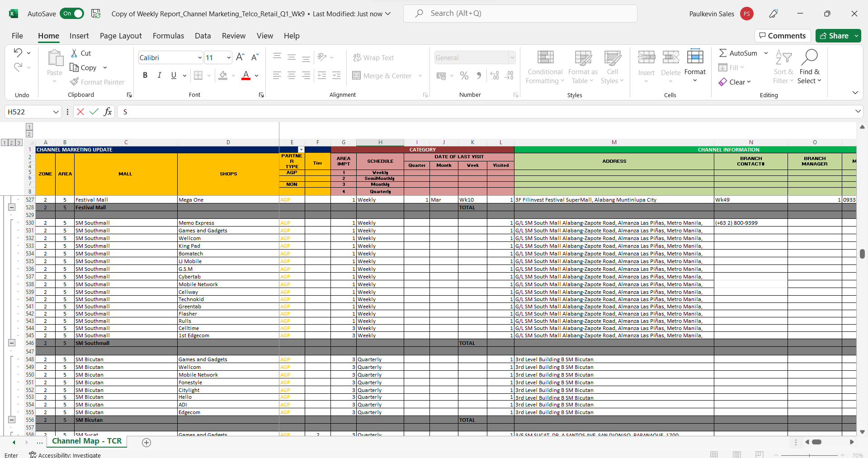The image size is (868, 458).
Task: Click the zoom slider in the status bar
Action: [809, 455]
